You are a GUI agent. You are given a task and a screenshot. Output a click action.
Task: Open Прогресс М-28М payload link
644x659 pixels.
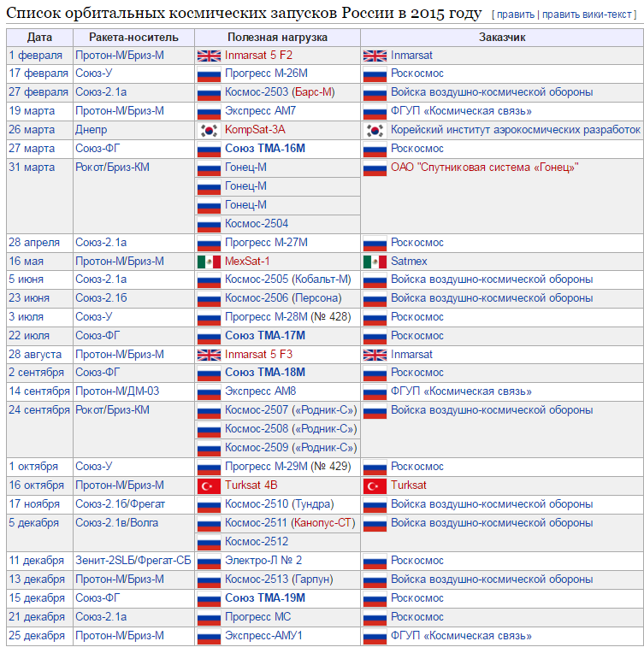click(x=266, y=317)
